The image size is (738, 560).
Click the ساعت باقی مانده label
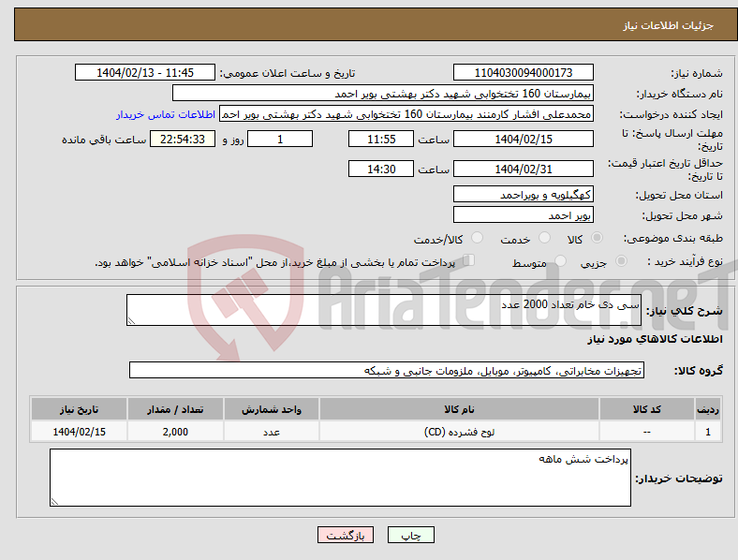pyautogui.click(x=104, y=140)
